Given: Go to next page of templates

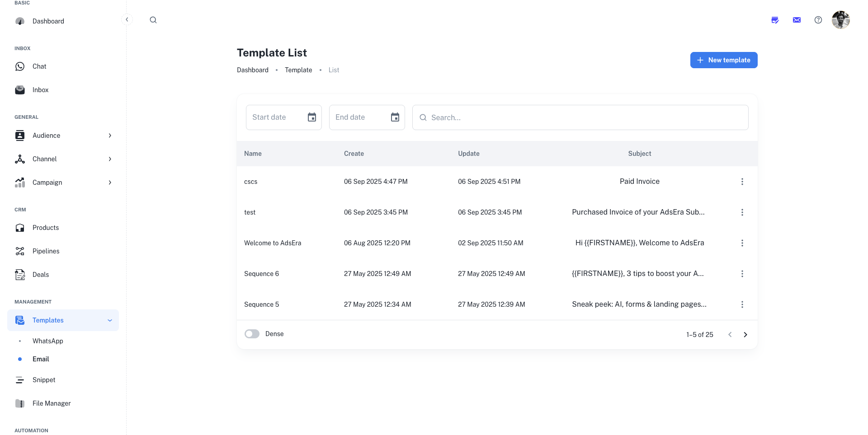Looking at the screenshot, I should [745, 335].
